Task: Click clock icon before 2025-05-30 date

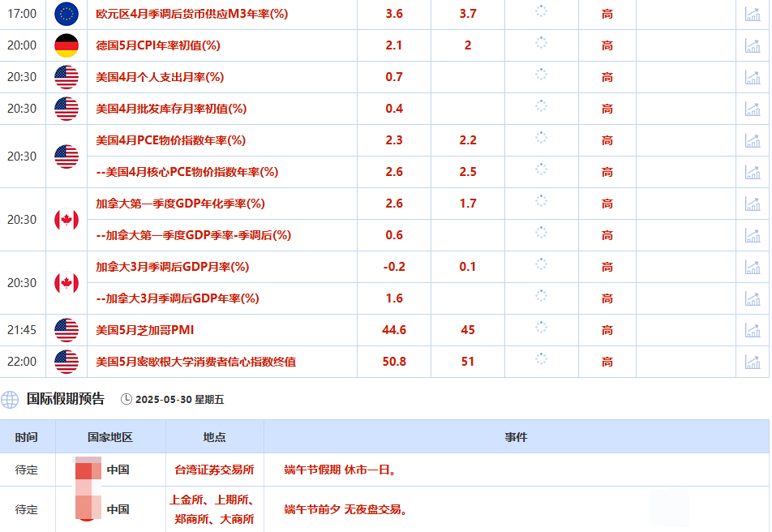Action: [127, 399]
